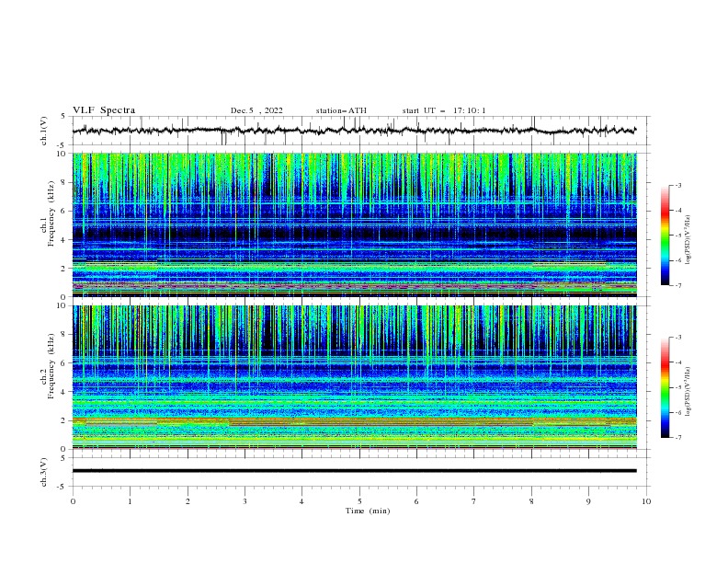Click the "-3" tick on ch.1 colorbar
Viewport: 728px width, 563px height.
tap(677, 185)
